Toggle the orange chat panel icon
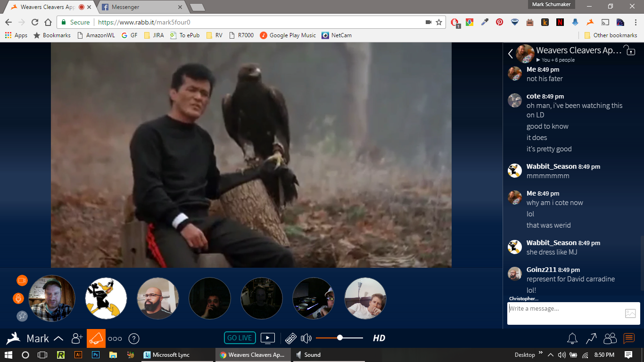The image size is (644, 362). pyautogui.click(x=629, y=338)
